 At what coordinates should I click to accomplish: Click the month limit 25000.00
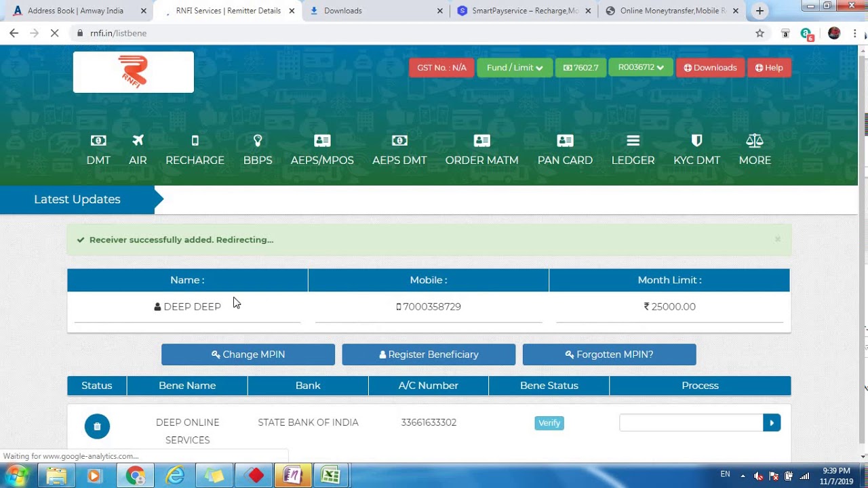[673, 306]
